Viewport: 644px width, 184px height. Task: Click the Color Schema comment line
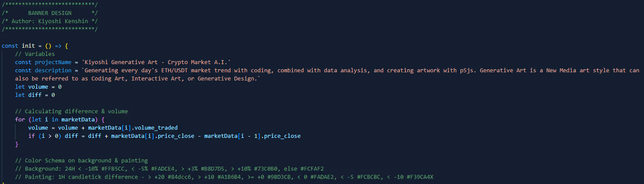tap(81, 161)
